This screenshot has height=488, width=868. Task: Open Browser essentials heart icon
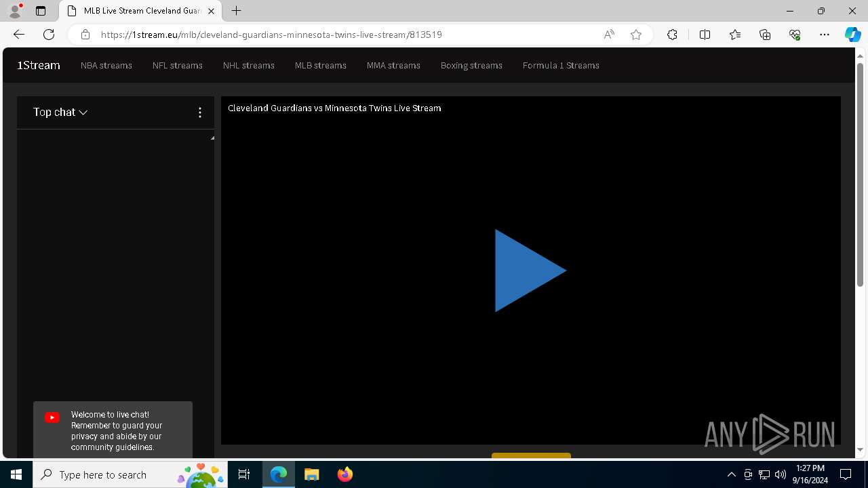795,35
